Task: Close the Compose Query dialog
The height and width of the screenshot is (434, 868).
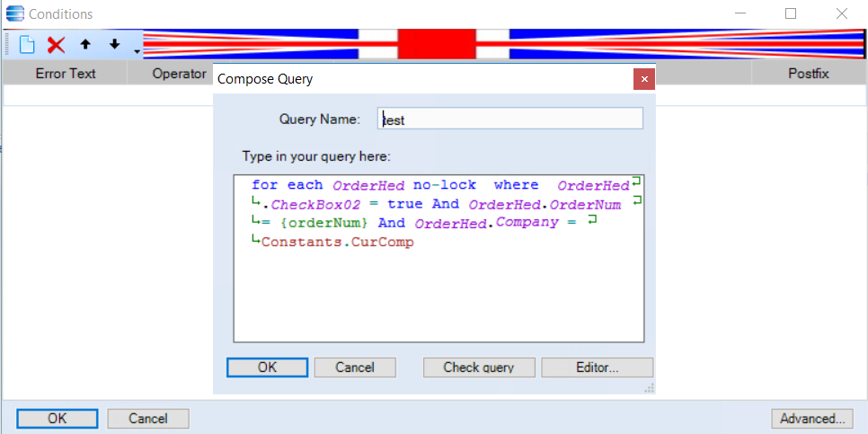Action: tap(644, 79)
